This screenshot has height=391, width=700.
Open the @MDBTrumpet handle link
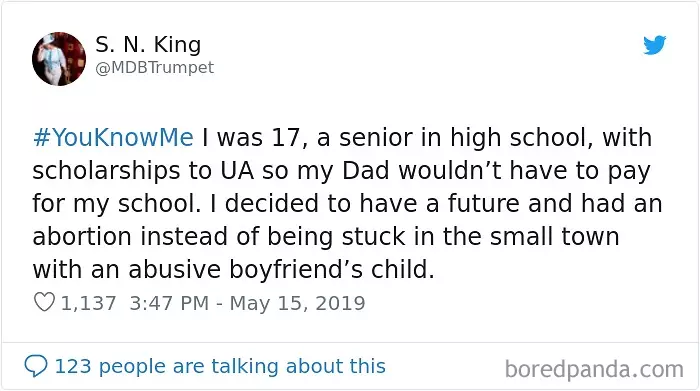(154, 67)
